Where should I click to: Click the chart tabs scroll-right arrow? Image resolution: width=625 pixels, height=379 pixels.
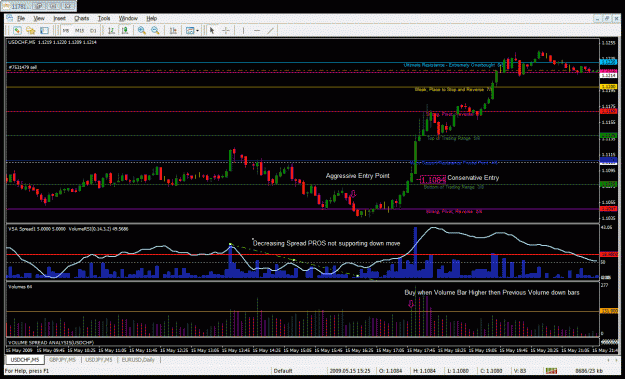(x=617, y=360)
